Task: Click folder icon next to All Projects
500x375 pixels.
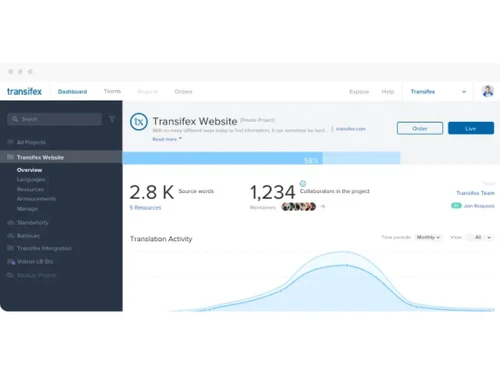Action: point(10,142)
